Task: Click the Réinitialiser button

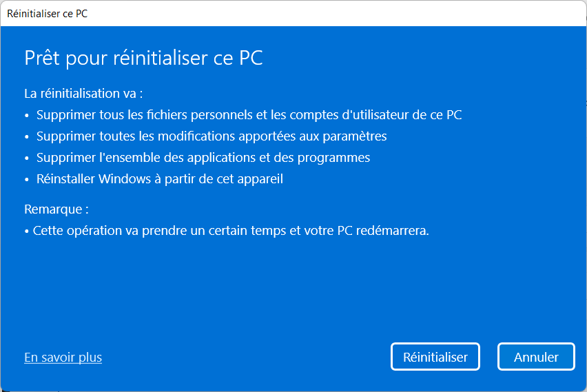Action: pyautogui.click(x=435, y=357)
